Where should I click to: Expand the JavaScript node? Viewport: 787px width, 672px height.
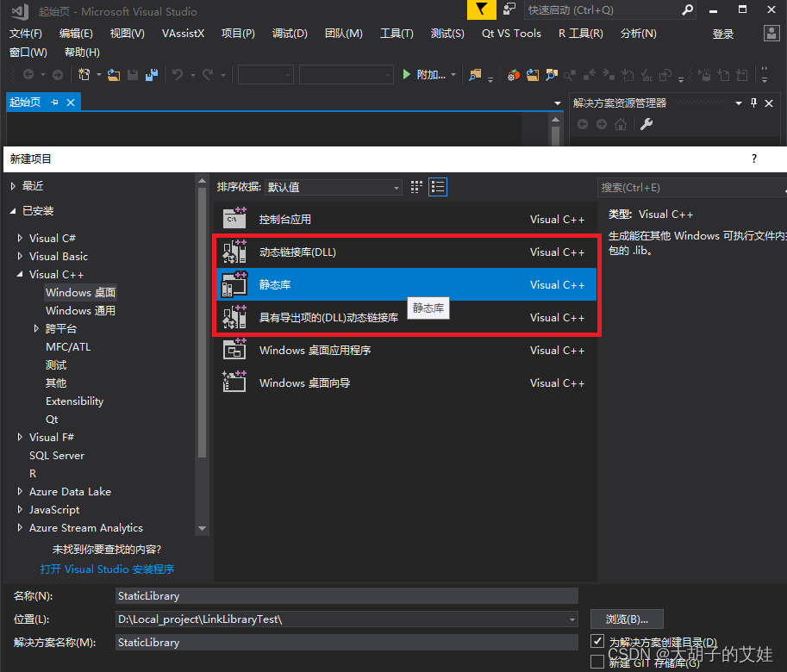coord(20,509)
